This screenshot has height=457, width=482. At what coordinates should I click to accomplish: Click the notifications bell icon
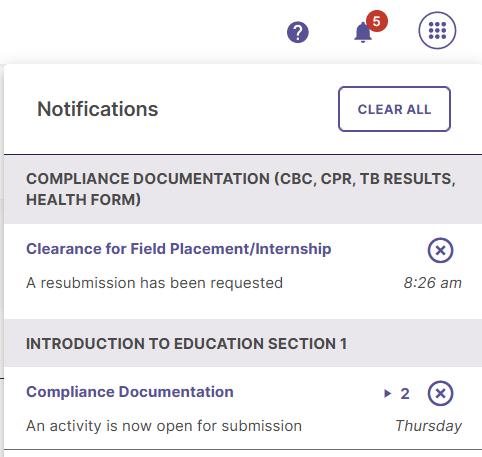coord(363,33)
